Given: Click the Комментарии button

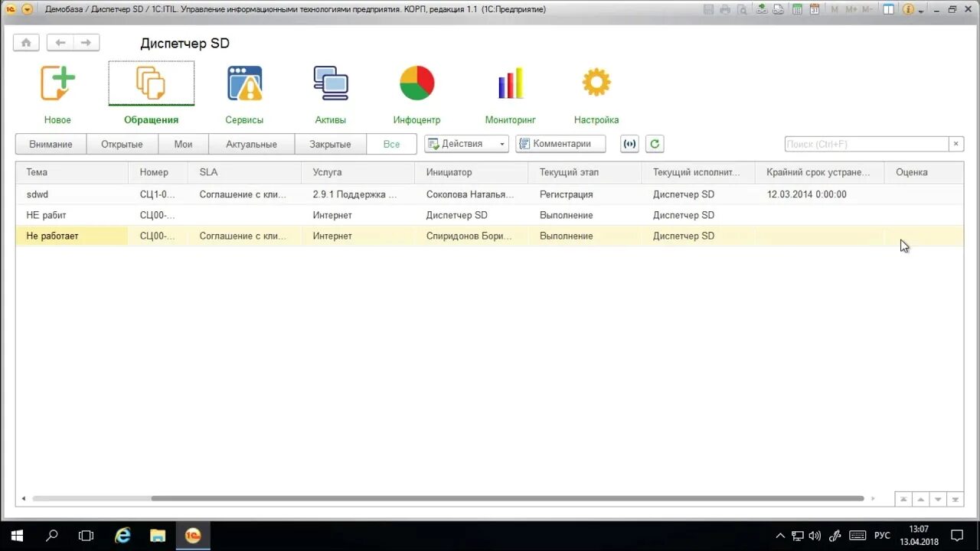Looking at the screenshot, I should click(560, 144).
